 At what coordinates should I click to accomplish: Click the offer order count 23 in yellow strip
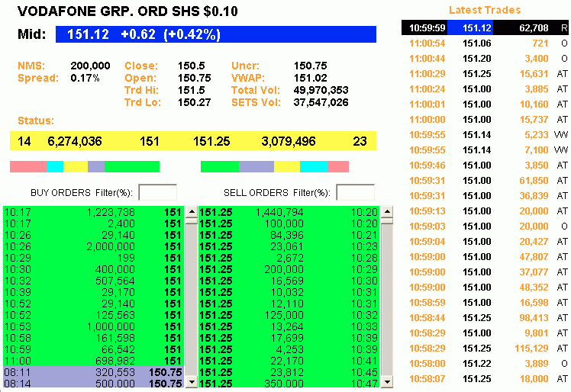[x=360, y=141]
